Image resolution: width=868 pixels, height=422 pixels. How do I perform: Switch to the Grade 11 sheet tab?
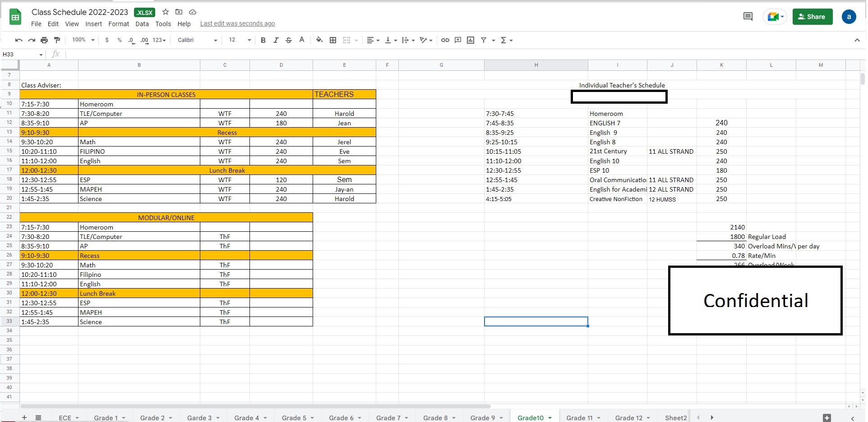click(579, 418)
